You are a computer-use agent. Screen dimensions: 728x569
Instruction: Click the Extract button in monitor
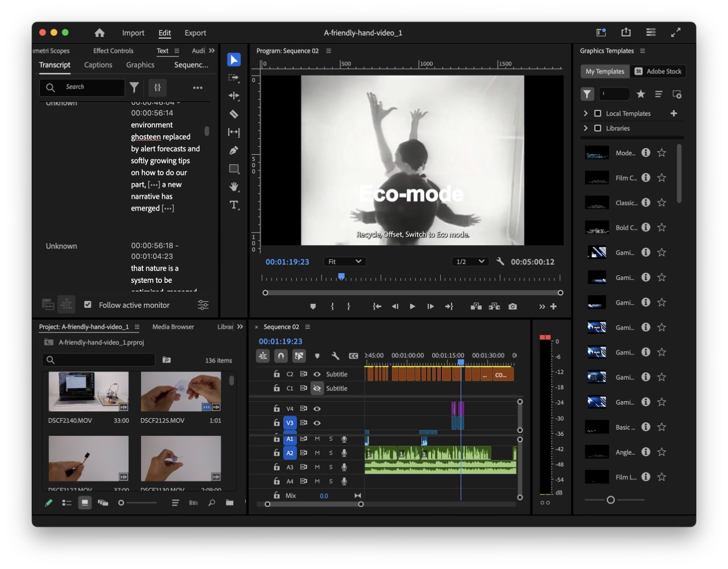click(x=494, y=307)
